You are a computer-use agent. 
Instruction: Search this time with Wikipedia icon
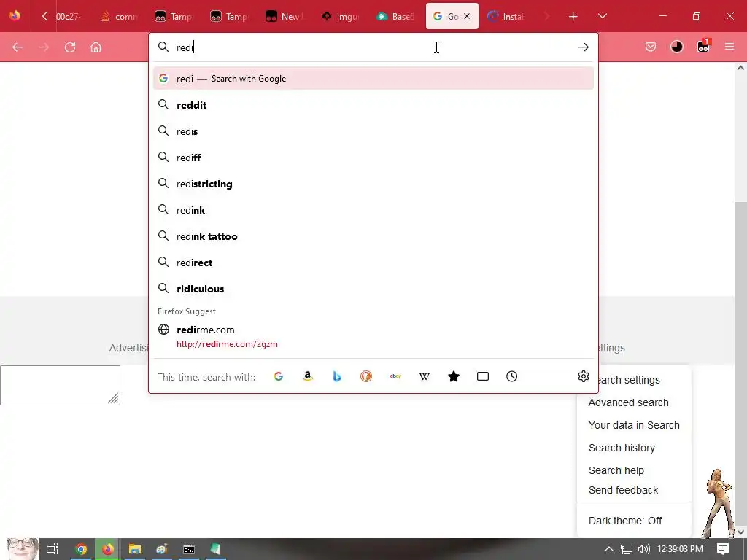click(425, 377)
